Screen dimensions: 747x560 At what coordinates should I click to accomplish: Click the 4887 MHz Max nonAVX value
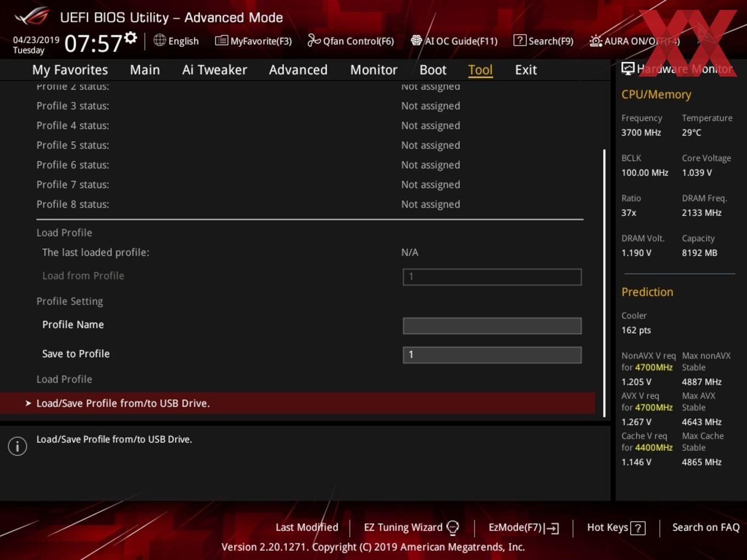click(x=701, y=382)
